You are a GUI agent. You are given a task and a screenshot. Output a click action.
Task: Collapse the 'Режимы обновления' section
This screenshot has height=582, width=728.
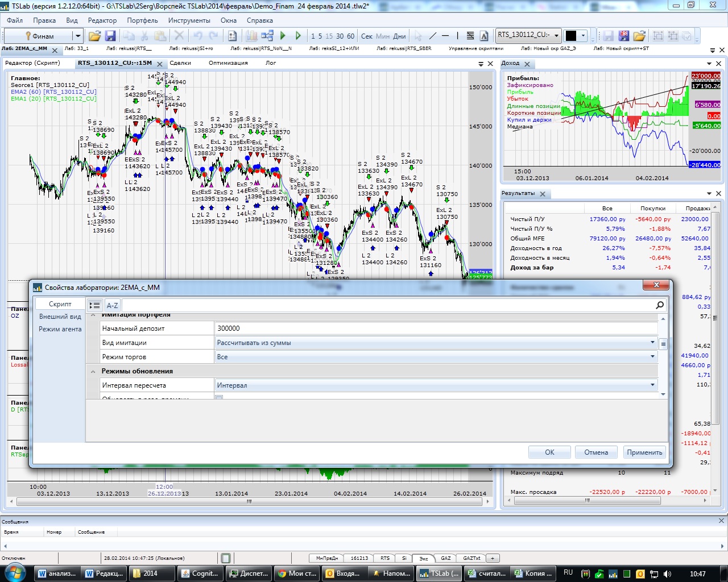[93, 371]
